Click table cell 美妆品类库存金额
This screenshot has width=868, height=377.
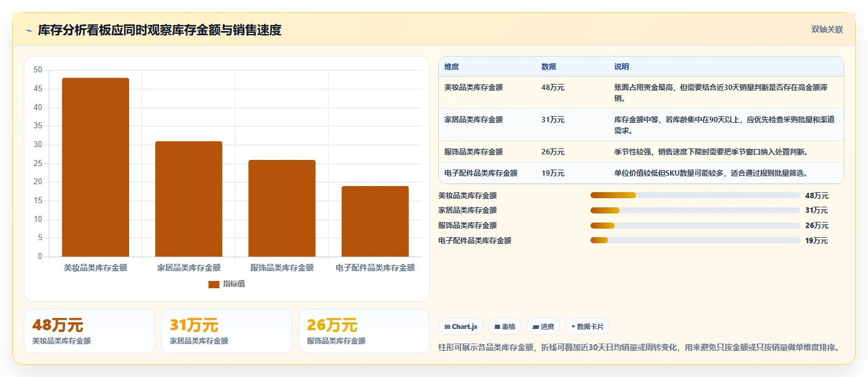[x=474, y=88]
